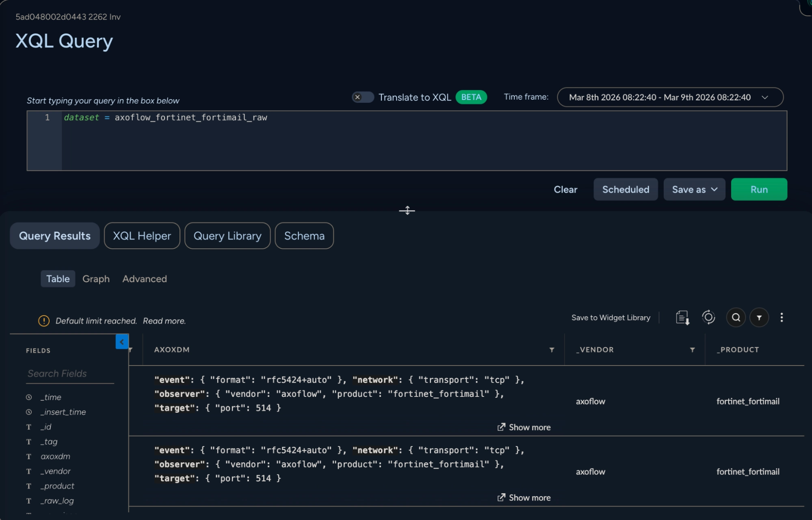
Task: Expand the Save as dropdown
Action: 694,189
